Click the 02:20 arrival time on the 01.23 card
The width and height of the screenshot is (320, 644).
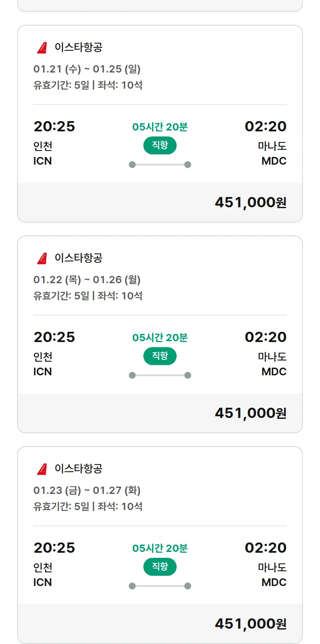(265, 548)
